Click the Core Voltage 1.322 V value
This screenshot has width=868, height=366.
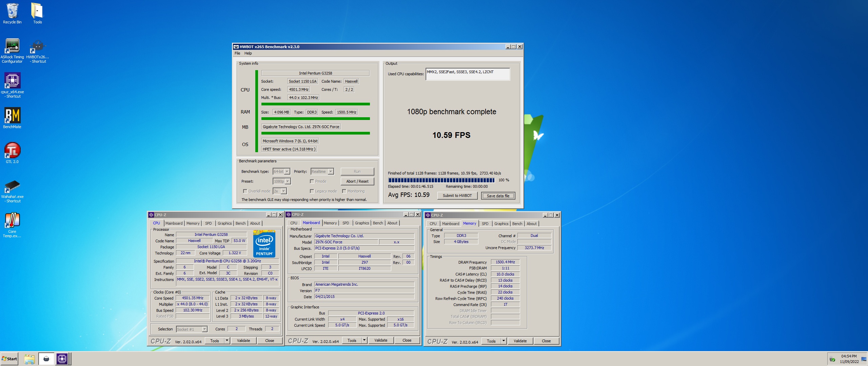click(235, 253)
